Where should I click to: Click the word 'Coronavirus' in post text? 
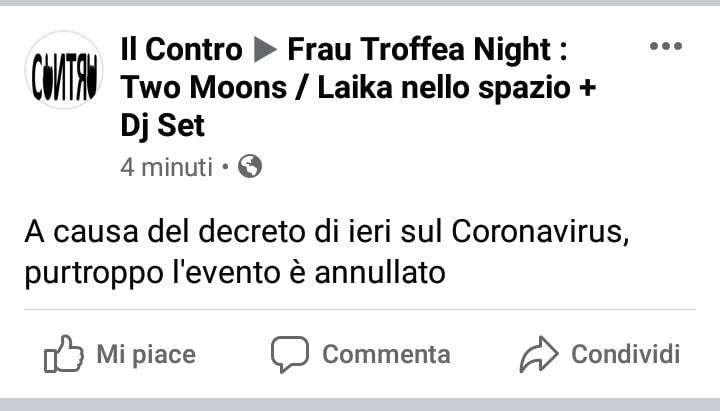(540, 231)
